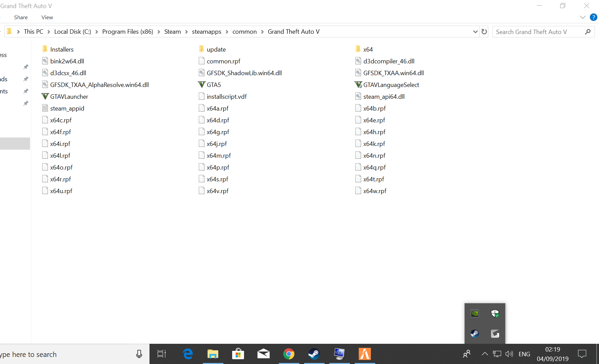Expand the ribbon with the chevron
The width and height of the screenshot is (599, 364).
tap(582, 17)
